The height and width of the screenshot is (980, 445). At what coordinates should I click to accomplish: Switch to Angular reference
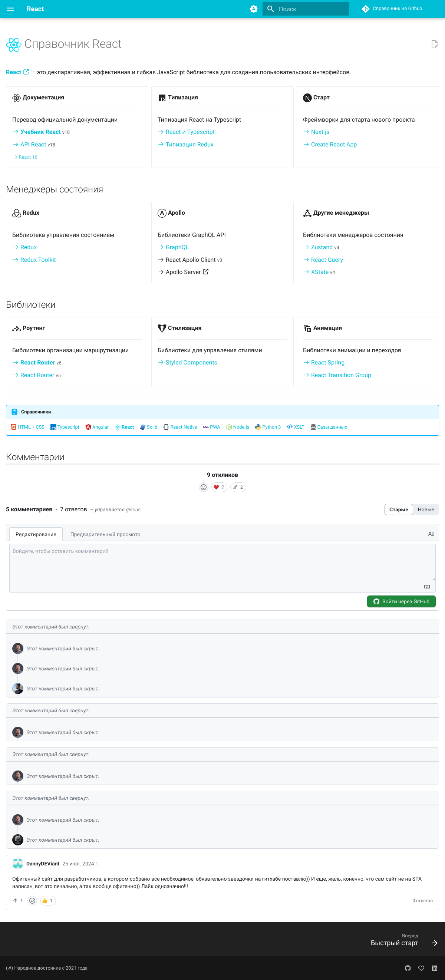point(97,427)
